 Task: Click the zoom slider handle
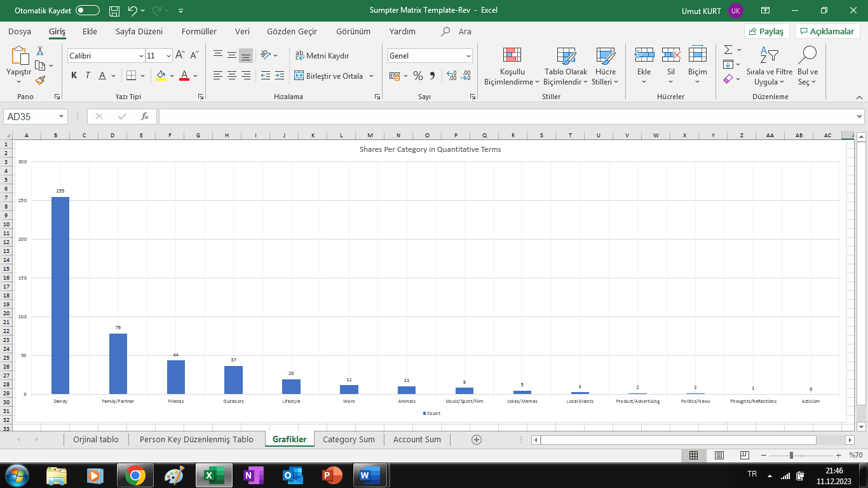click(x=791, y=455)
